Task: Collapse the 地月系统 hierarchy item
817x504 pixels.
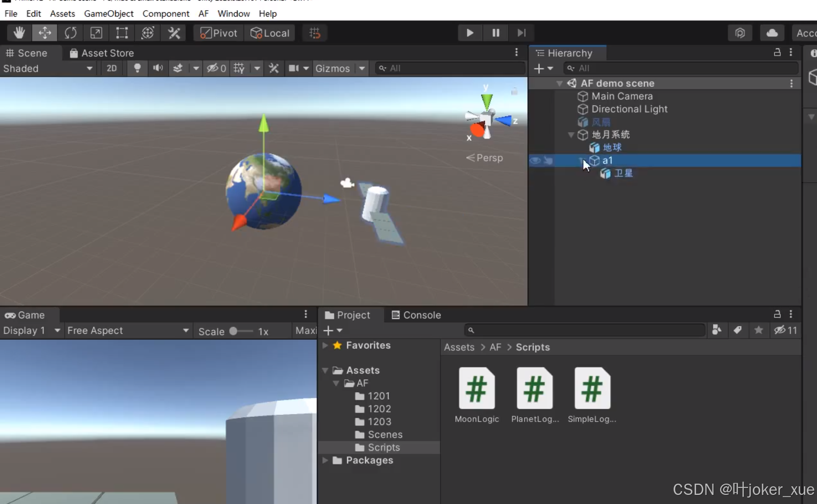Action: pyautogui.click(x=570, y=134)
